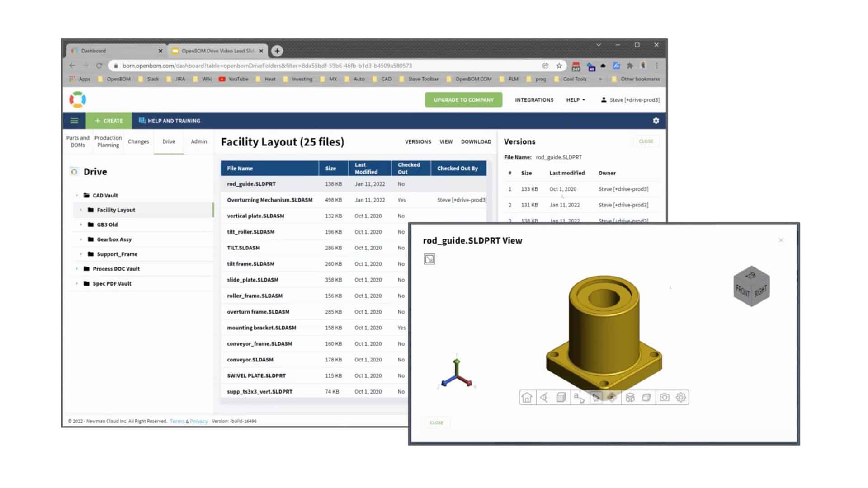The height and width of the screenshot is (488, 868).
Task: Click the DOWNLOAD button for files
Action: 476,141
